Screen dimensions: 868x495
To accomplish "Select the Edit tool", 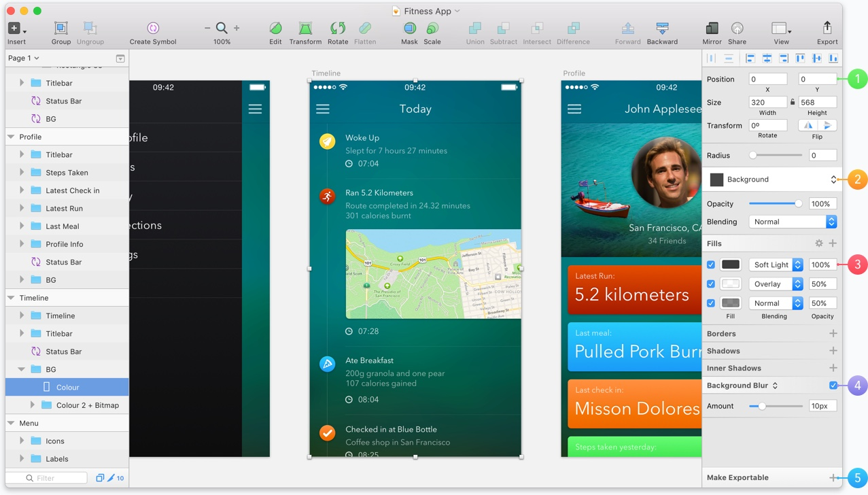I will point(275,29).
